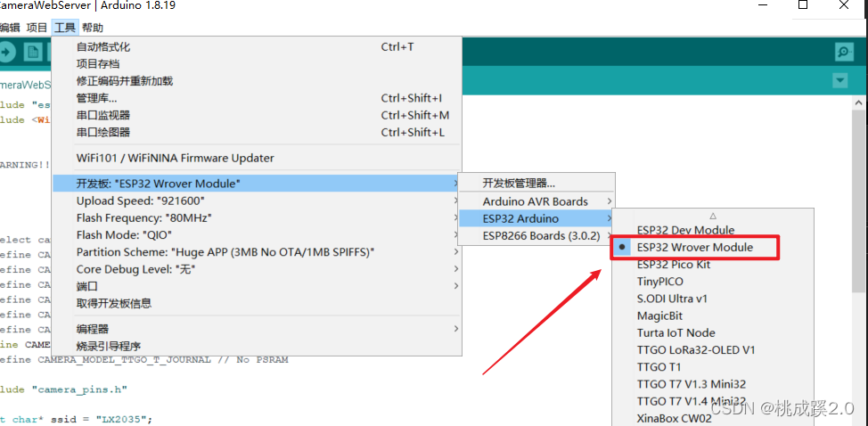
Task: Select ESP32 Dev Module board
Action: (713, 230)
